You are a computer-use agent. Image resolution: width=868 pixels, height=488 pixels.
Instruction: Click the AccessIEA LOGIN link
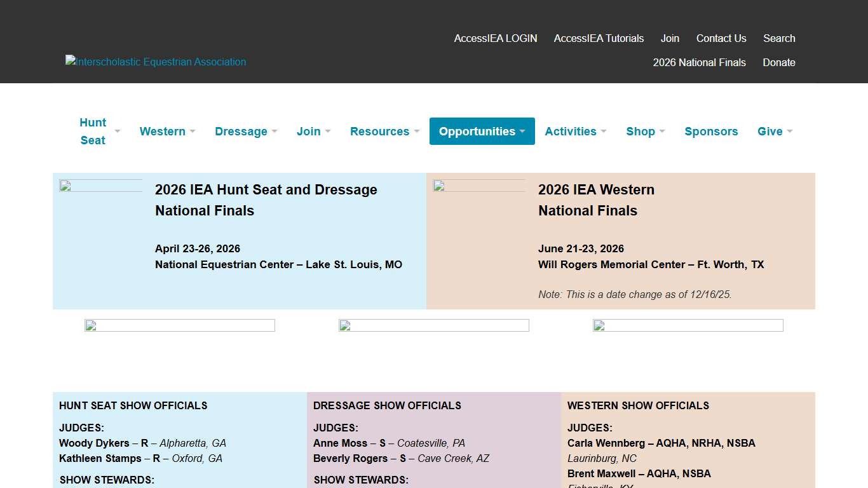pos(496,38)
